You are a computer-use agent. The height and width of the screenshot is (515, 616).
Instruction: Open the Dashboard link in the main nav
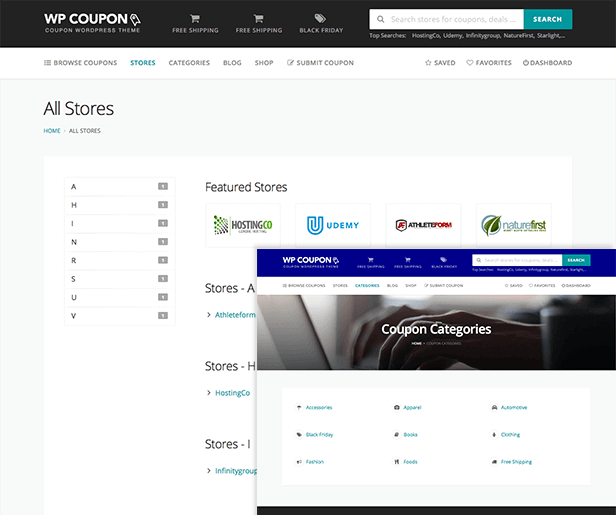tap(547, 63)
